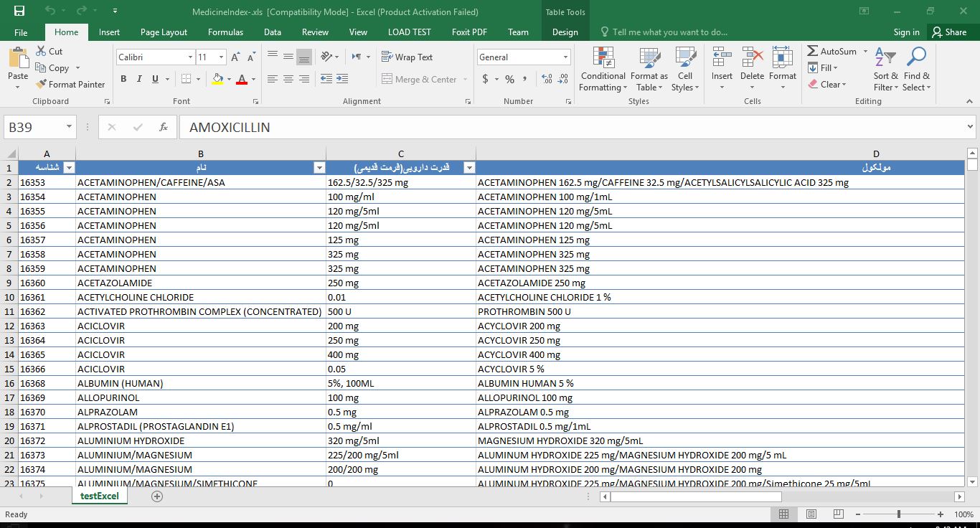
Task: Align text left
Action: point(273,80)
